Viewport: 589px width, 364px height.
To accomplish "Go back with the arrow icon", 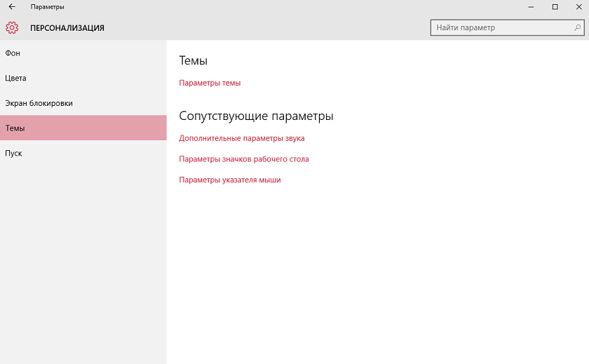I will pos(12,7).
